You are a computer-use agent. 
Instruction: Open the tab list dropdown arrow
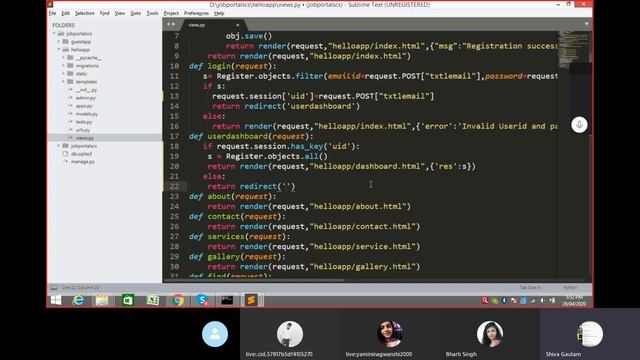click(587, 24)
